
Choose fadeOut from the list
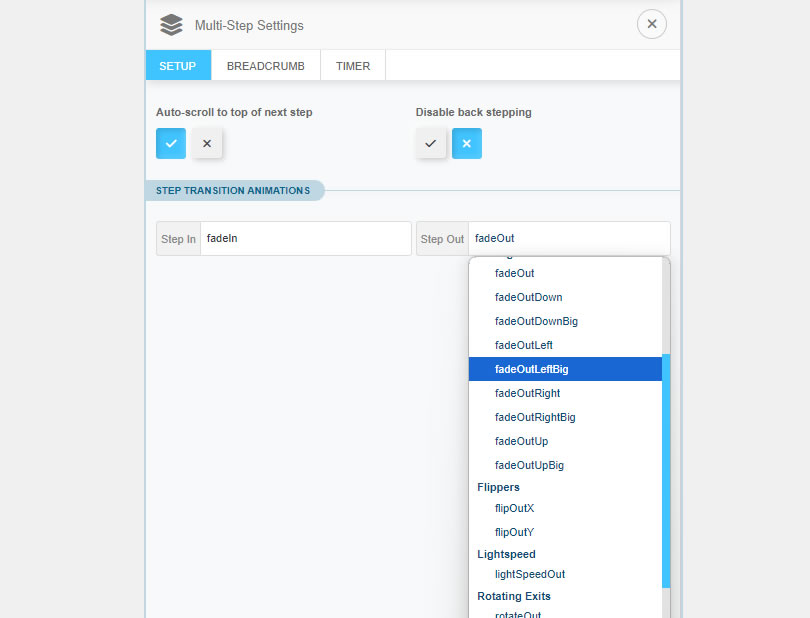(565, 273)
